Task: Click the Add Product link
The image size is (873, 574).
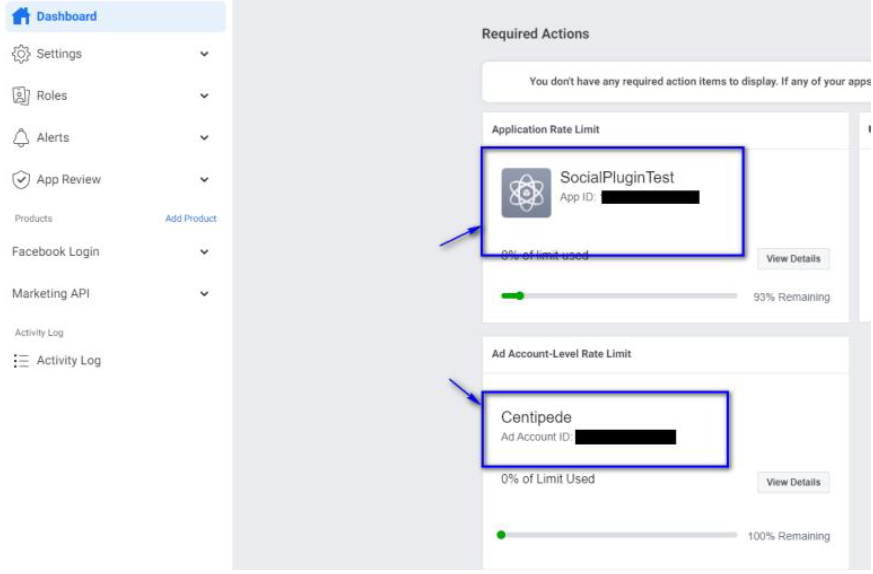Action: point(190,219)
